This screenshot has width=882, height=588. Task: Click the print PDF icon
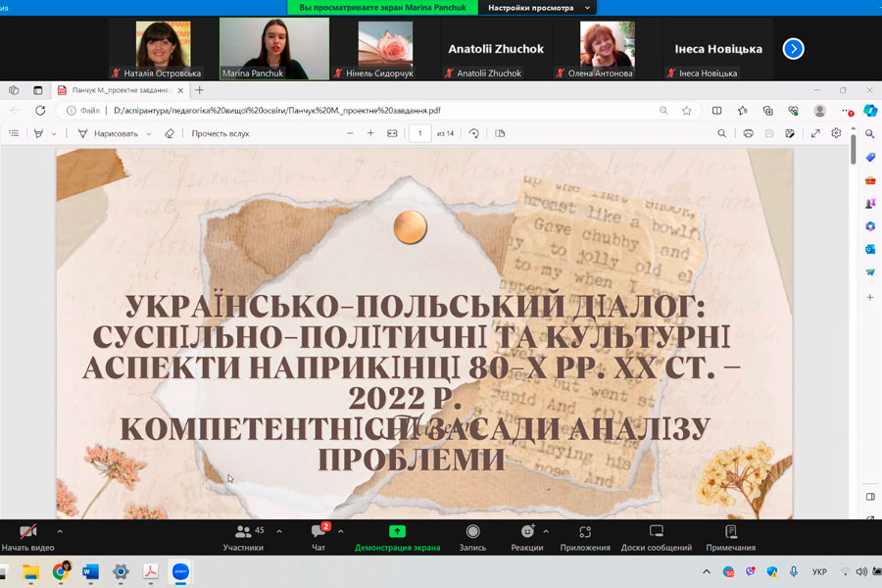point(748,133)
